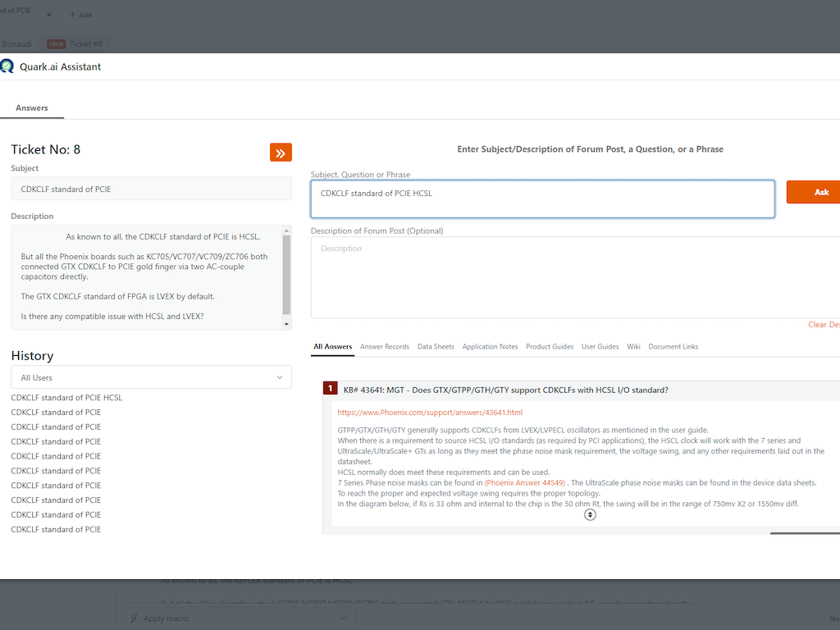The height and width of the screenshot is (630, 840).
Task: Click the orange double-arrow collapse button
Action: [x=281, y=153]
